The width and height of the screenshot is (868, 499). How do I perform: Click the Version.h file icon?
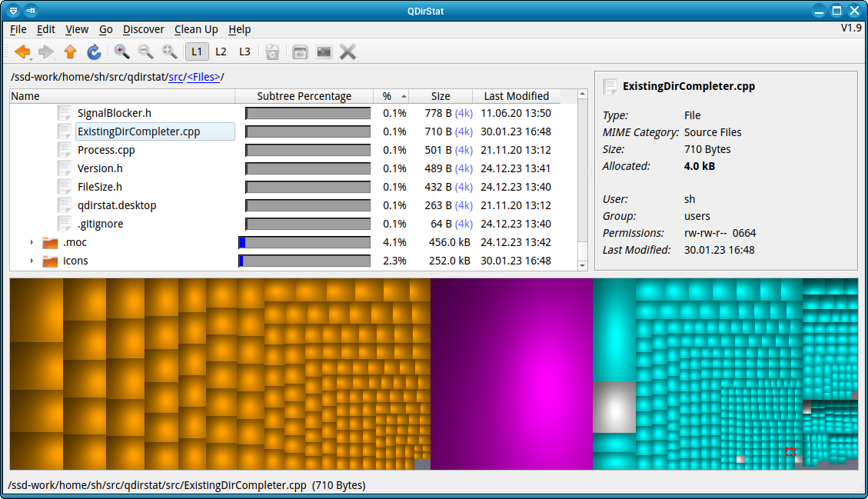pyautogui.click(x=65, y=168)
